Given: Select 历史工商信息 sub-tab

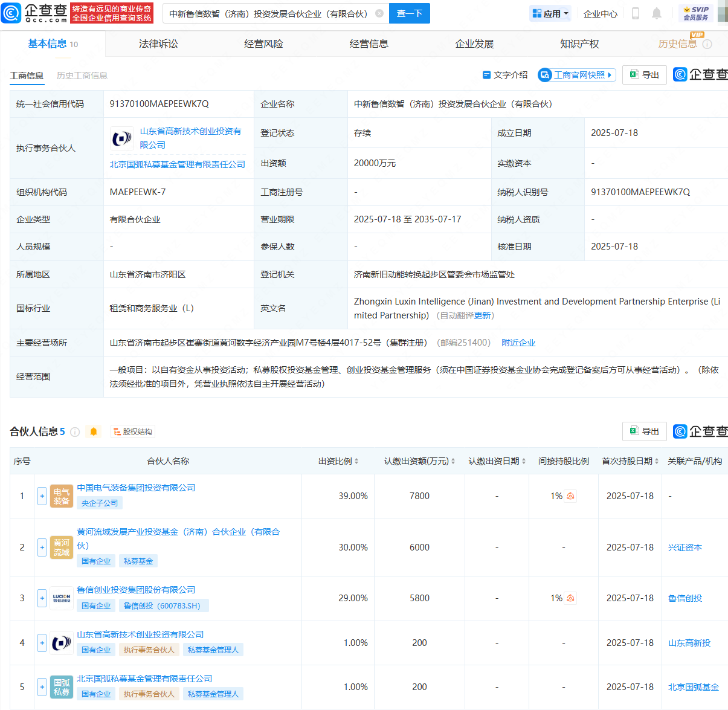Looking at the screenshot, I should tap(82, 76).
